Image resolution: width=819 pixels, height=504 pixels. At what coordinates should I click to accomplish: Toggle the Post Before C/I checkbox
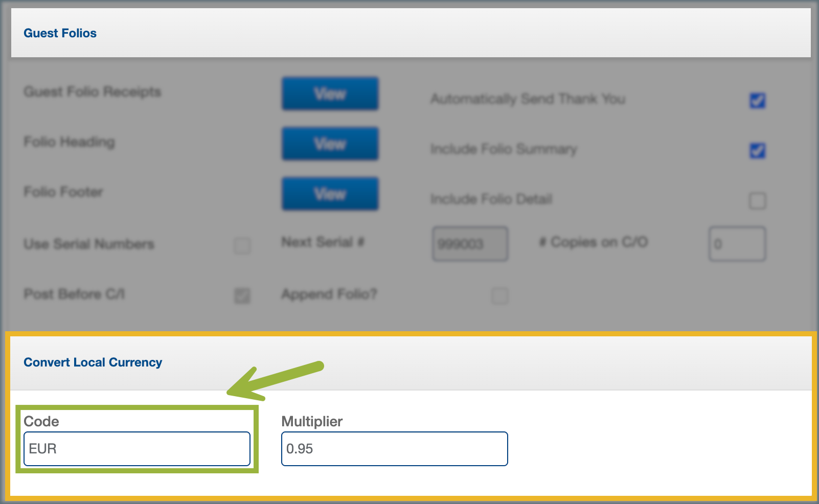(x=242, y=295)
